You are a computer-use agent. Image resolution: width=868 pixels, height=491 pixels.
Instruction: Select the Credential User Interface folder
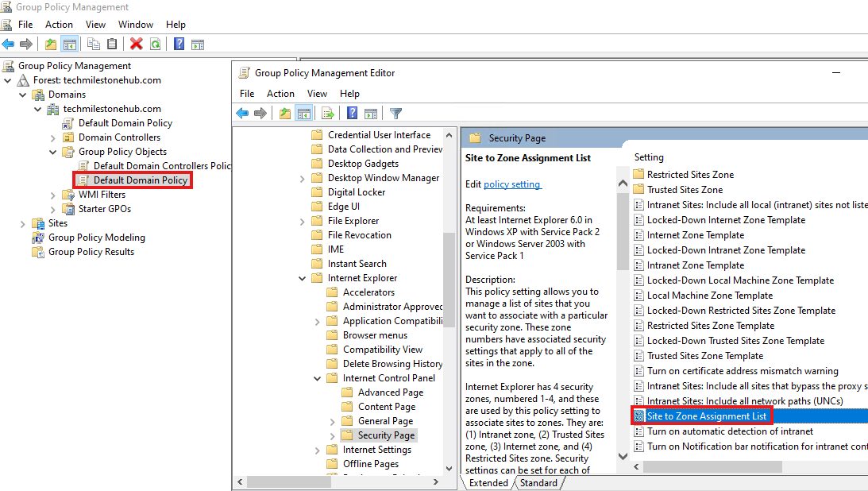click(x=372, y=135)
